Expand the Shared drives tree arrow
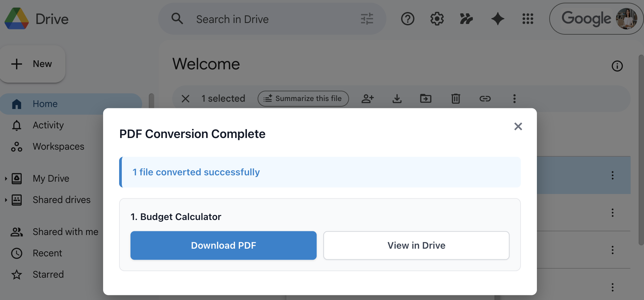Image resolution: width=644 pixels, height=300 pixels. 6,200
